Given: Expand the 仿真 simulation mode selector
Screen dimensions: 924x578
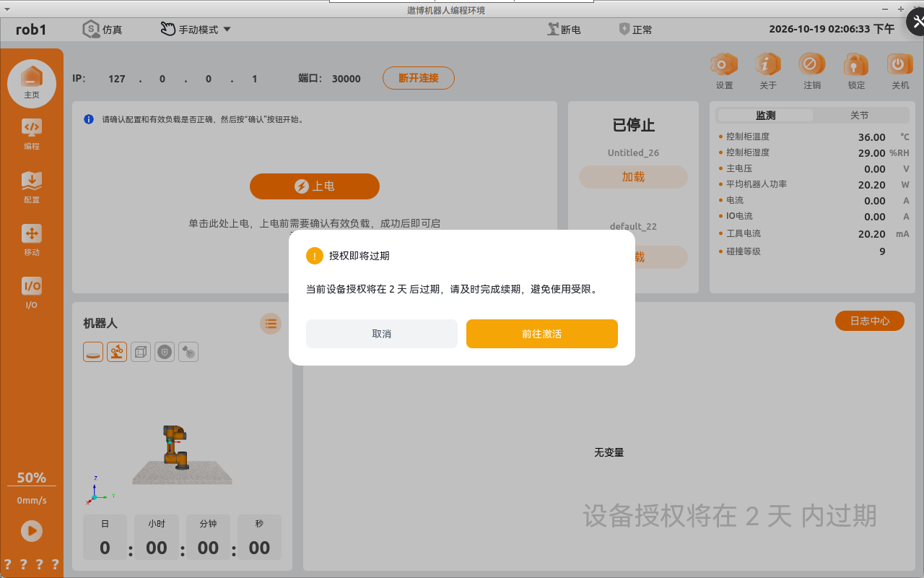Looking at the screenshot, I should point(103,30).
